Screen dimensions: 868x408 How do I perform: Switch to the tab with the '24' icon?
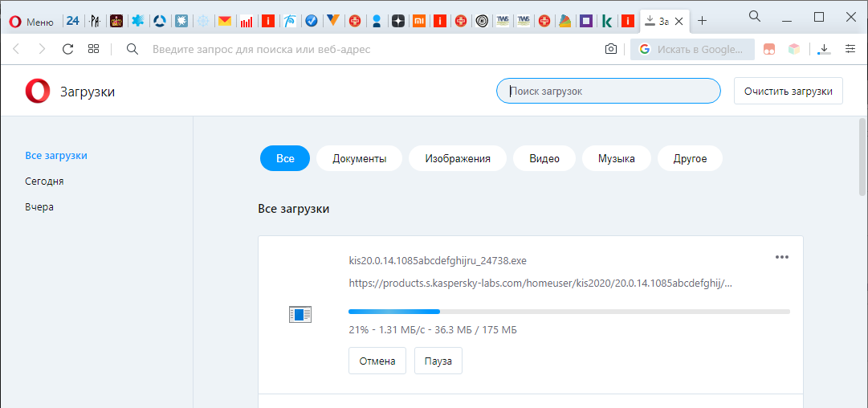click(72, 21)
